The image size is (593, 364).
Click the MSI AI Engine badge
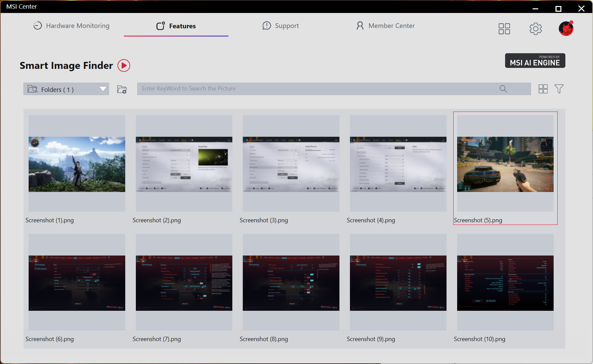click(x=535, y=61)
